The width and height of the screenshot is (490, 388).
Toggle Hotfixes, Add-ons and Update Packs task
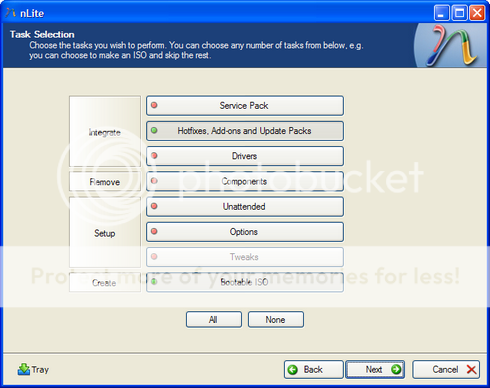245,131
